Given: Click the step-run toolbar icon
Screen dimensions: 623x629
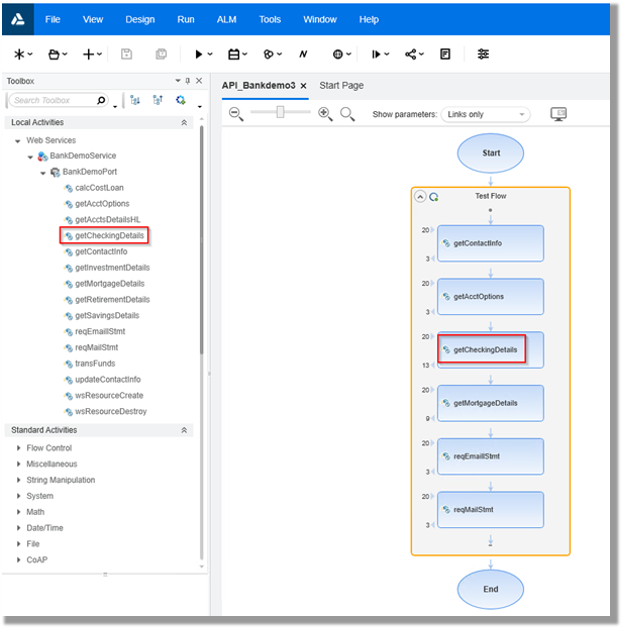Looking at the screenshot, I should point(375,54).
